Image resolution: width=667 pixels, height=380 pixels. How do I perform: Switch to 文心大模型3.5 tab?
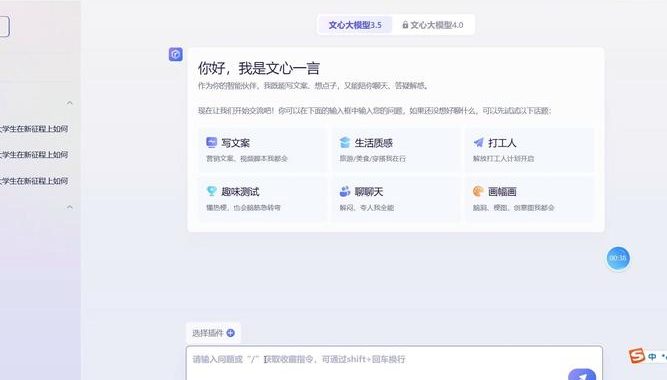[355, 25]
